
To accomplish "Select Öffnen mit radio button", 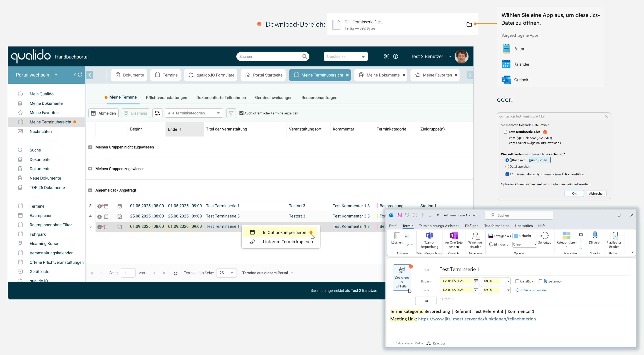I will click(507, 160).
